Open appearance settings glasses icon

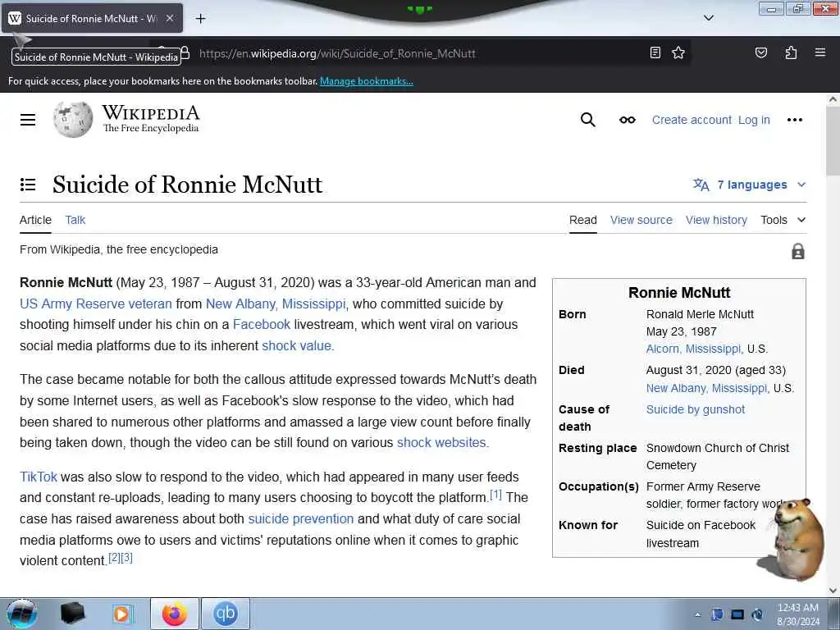tap(628, 120)
